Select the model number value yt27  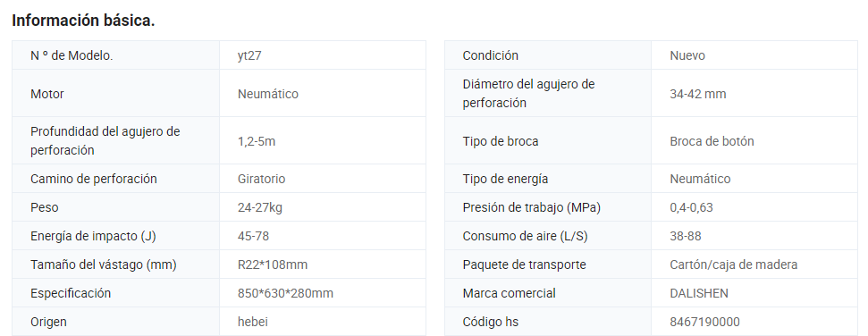(249, 55)
